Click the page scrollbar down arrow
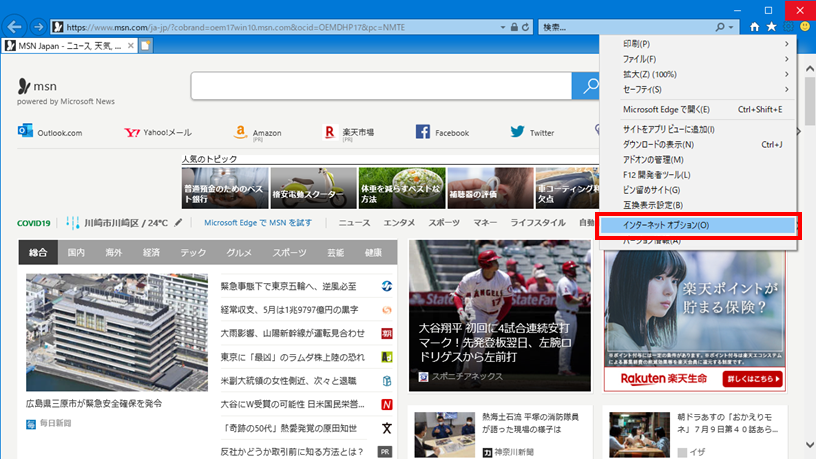The height and width of the screenshot is (459, 816). coord(810,445)
